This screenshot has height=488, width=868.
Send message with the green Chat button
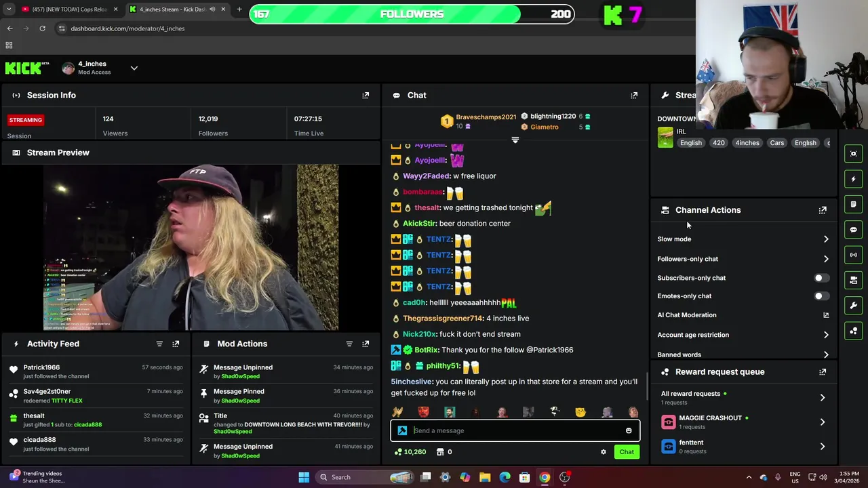[x=627, y=452]
